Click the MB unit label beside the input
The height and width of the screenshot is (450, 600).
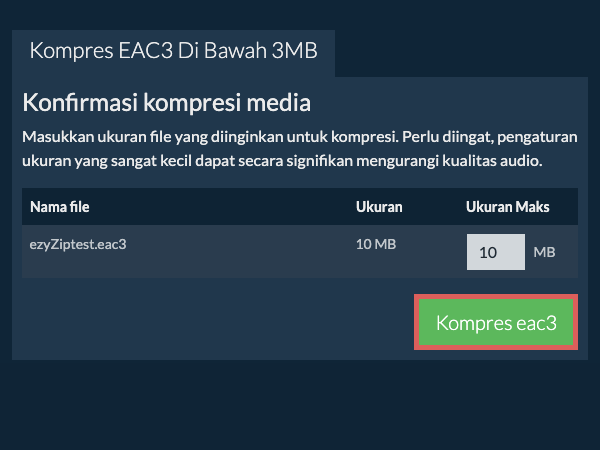click(544, 252)
